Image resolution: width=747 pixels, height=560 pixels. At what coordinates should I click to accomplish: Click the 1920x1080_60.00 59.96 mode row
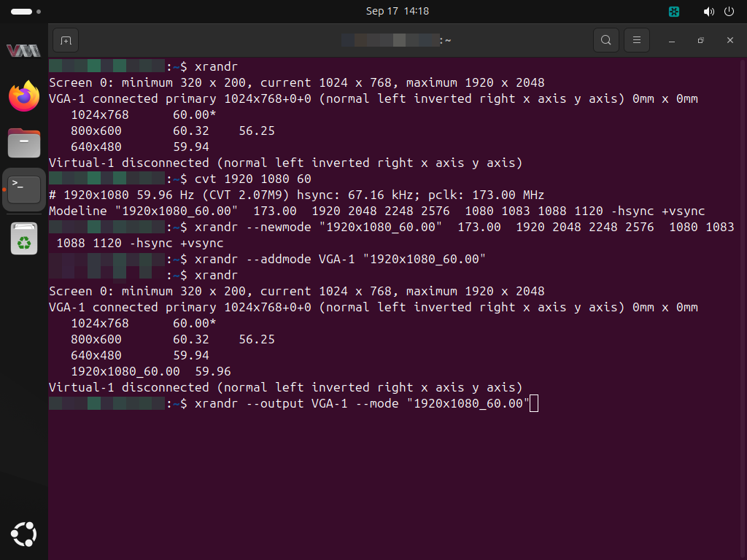tap(150, 371)
